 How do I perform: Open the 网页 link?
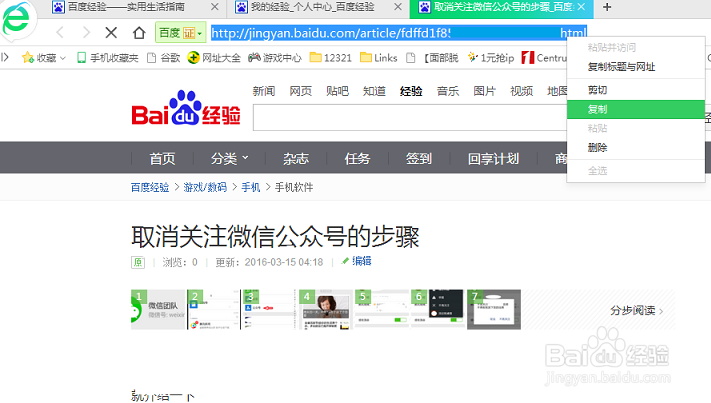(301, 91)
